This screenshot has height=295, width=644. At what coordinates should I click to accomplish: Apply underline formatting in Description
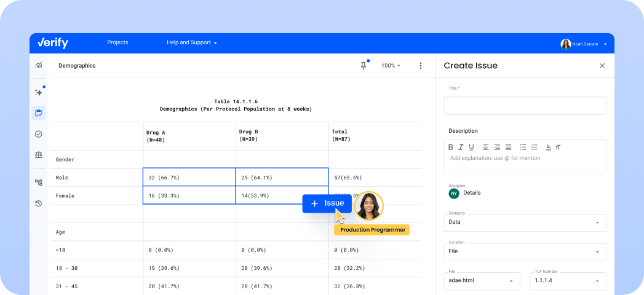click(471, 147)
